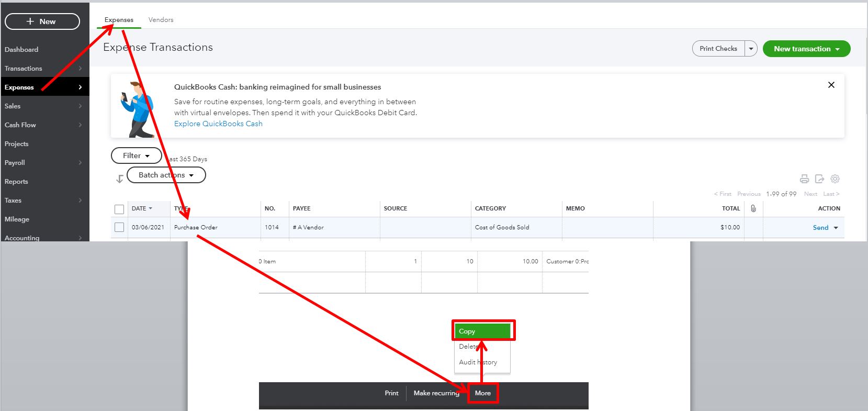The image size is (868, 411).
Task: Click the New button in the sidebar
Action: click(x=42, y=21)
